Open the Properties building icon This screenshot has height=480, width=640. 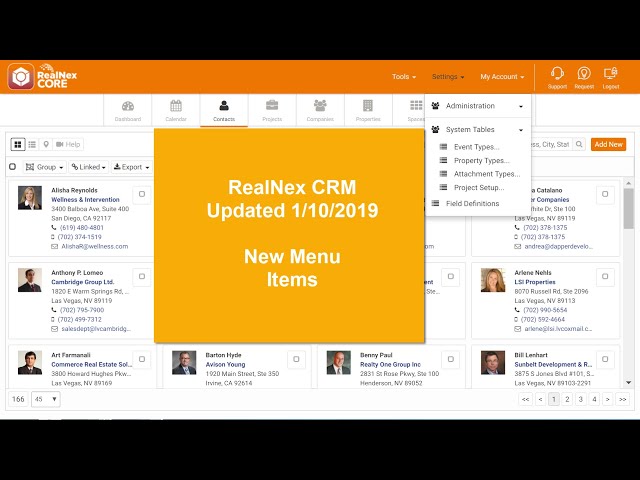click(368, 106)
